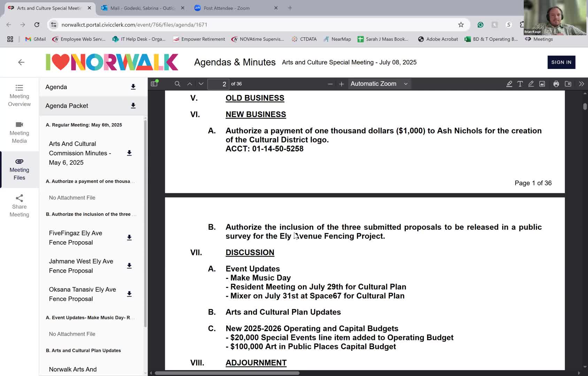Open the Grammarly extension icon
588x376 pixels.
(x=480, y=25)
